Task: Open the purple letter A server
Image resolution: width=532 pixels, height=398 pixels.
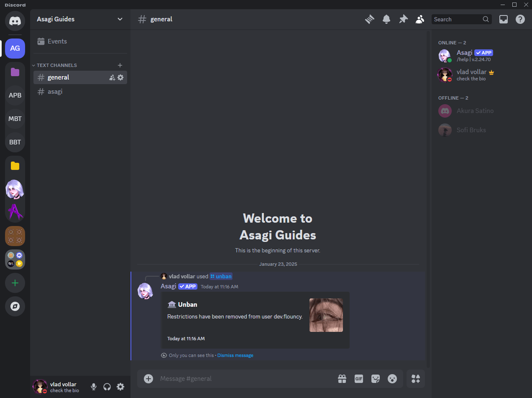Action: 15,212
